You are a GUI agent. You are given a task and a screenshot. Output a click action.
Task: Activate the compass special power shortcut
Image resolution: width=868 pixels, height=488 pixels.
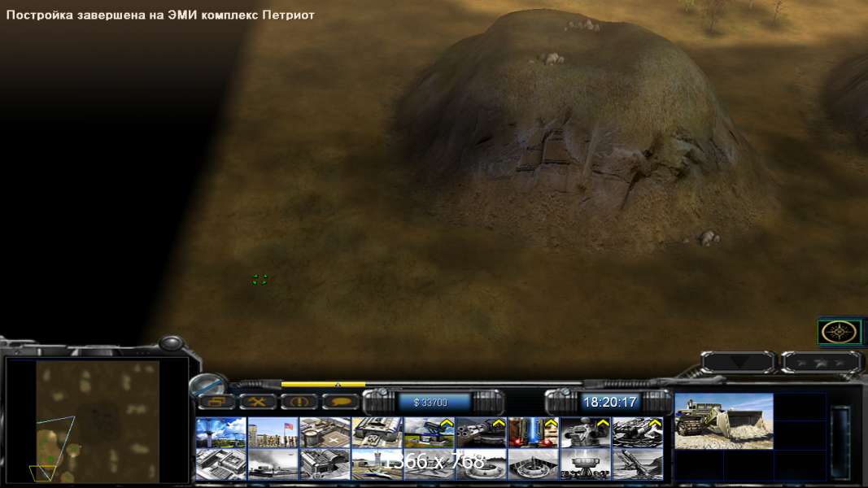840,332
